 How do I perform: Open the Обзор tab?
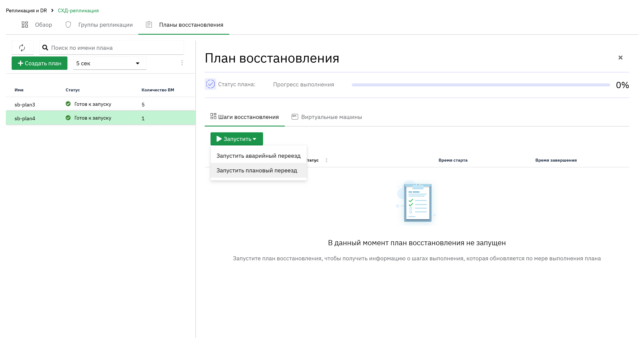pos(37,25)
